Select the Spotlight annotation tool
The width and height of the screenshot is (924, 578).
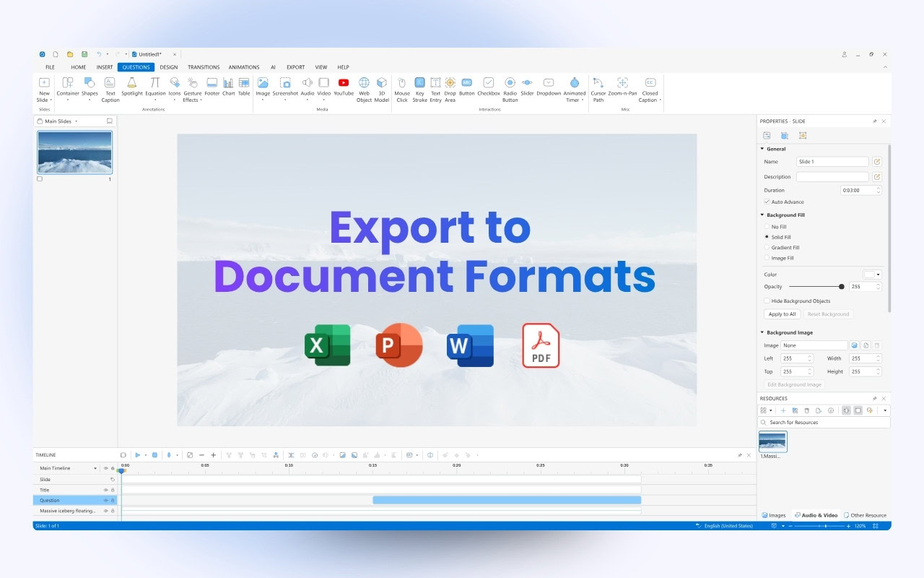(131, 88)
